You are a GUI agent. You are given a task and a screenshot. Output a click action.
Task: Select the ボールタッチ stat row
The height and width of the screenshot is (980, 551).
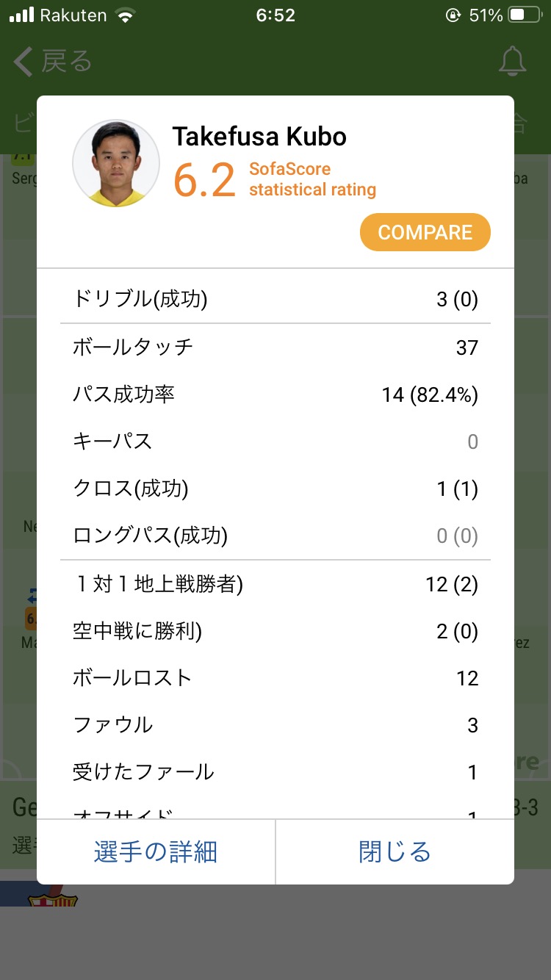(275, 347)
